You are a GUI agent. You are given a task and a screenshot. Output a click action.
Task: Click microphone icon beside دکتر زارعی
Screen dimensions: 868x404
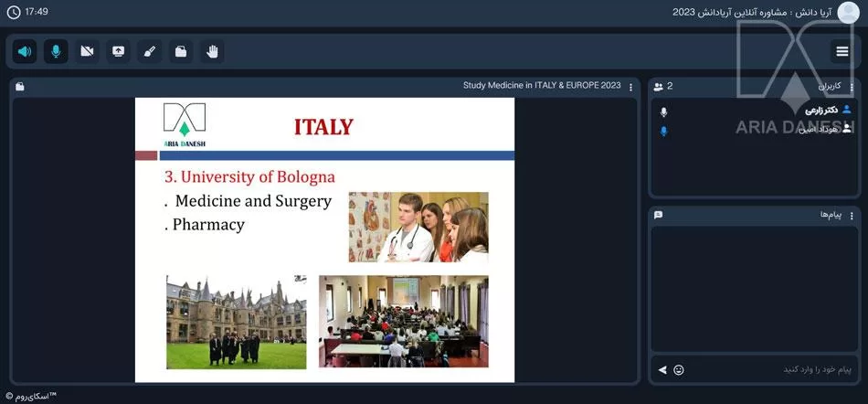point(663,112)
